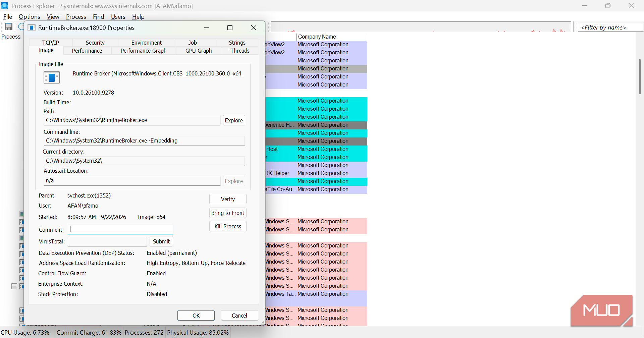Minimize the RuntimeBroker Properties dialog
644x338 pixels.
click(x=207, y=28)
